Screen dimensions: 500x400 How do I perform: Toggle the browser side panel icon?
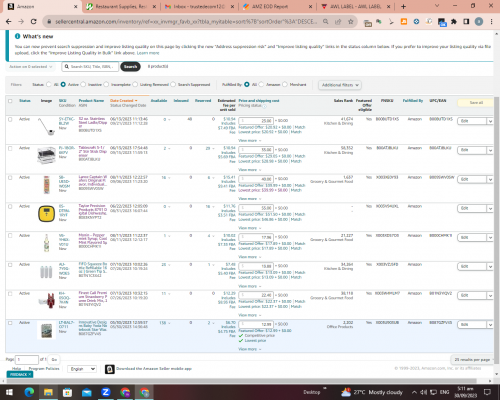tap(466, 22)
